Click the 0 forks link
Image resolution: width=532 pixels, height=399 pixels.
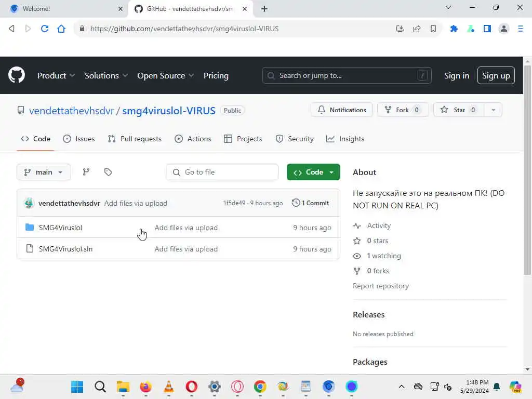coord(378,271)
